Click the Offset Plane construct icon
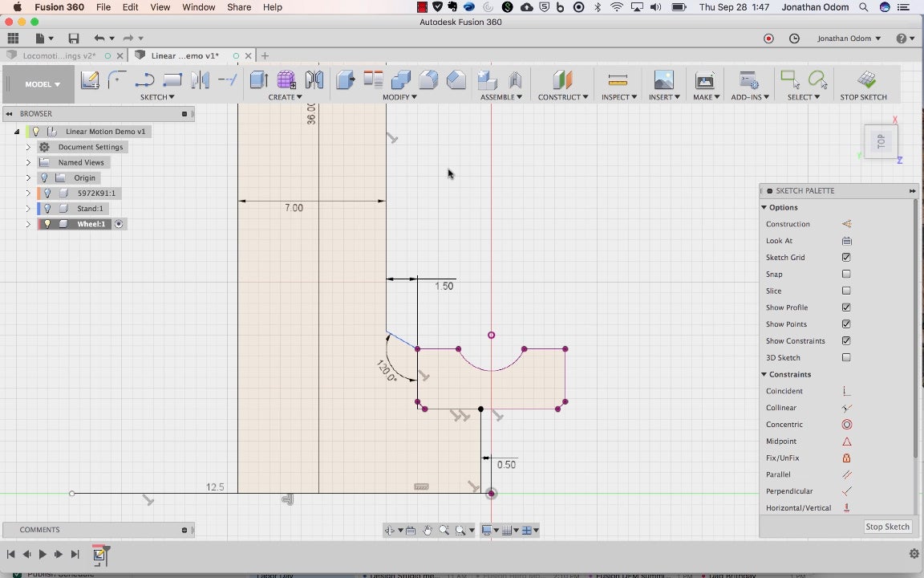Image resolution: width=924 pixels, height=578 pixels. 562,79
